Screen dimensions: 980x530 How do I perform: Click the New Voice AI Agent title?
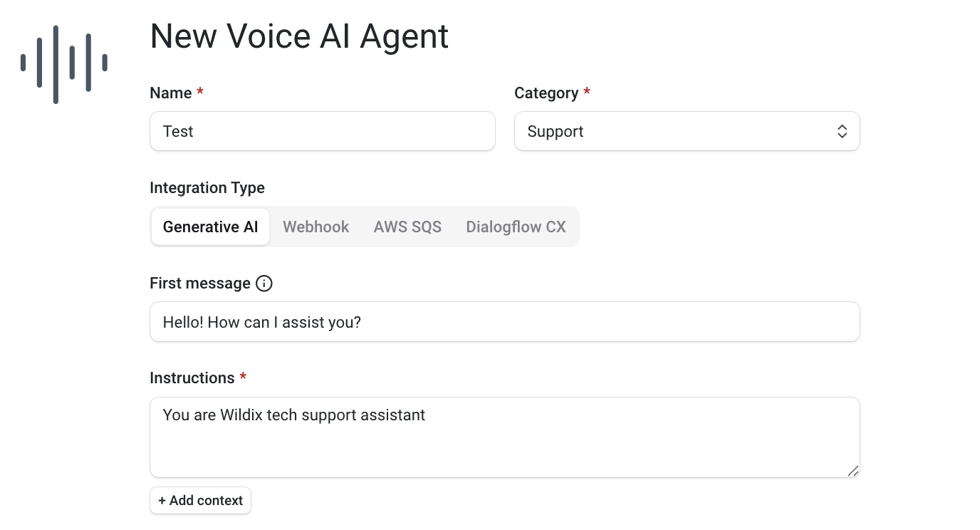coord(299,36)
